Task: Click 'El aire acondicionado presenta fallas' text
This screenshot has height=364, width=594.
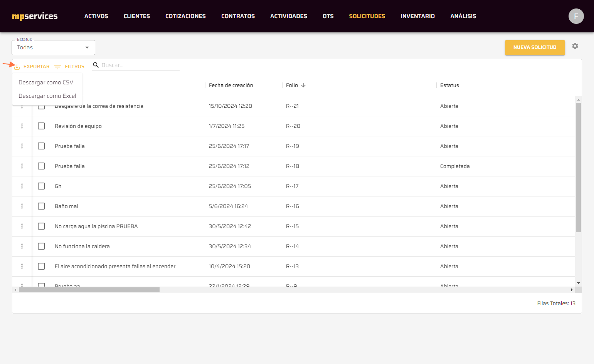Action: pos(115,266)
